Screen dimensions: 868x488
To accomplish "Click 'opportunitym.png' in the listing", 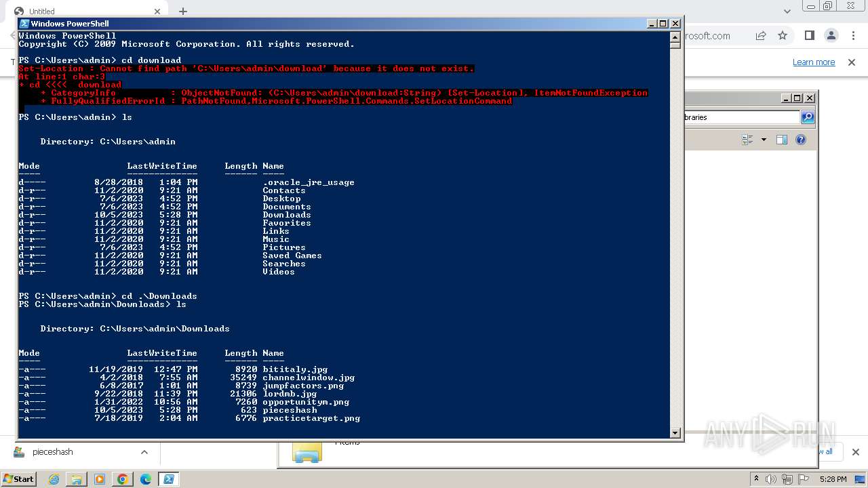I will point(306,402).
